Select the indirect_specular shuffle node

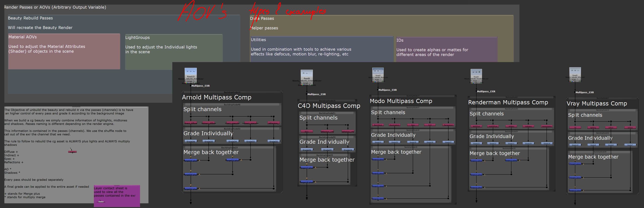(x=250, y=123)
